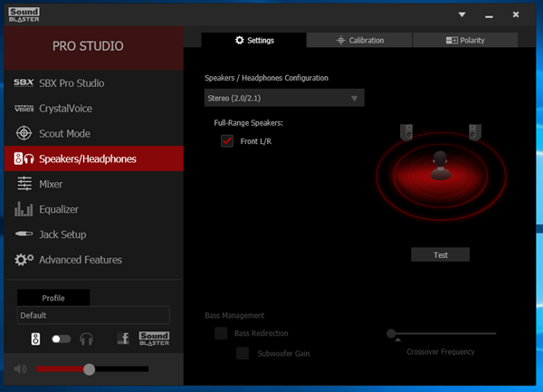Click the CrystalVoice logo icon
543x392 pixels.
24,109
